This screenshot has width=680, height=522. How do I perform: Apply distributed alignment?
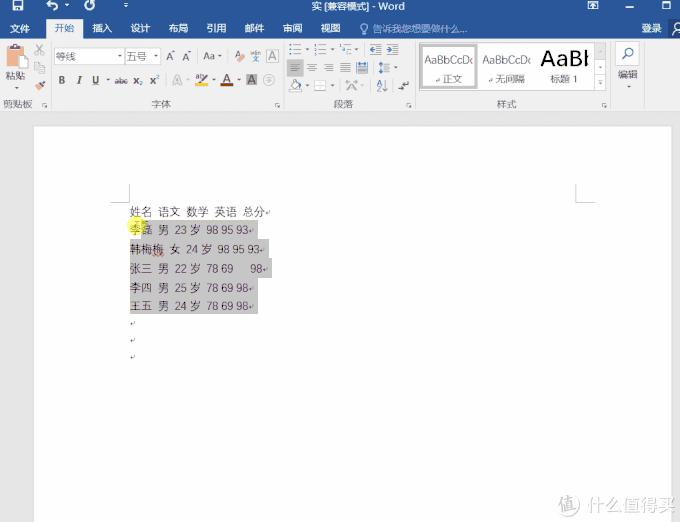362,68
